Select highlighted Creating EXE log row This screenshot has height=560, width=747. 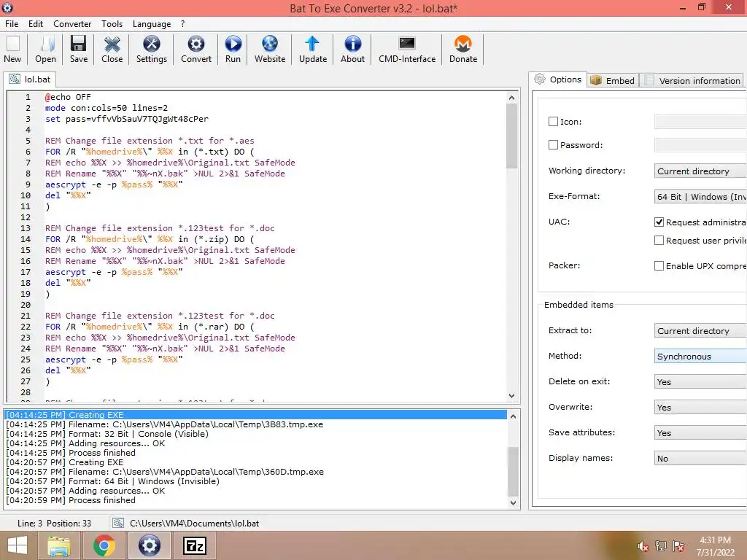point(256,415)
